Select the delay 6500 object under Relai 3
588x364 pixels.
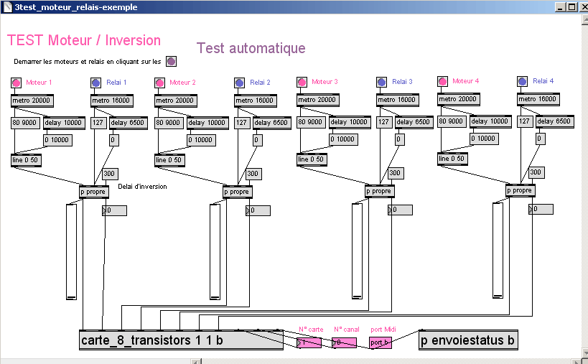coord(413,122)
